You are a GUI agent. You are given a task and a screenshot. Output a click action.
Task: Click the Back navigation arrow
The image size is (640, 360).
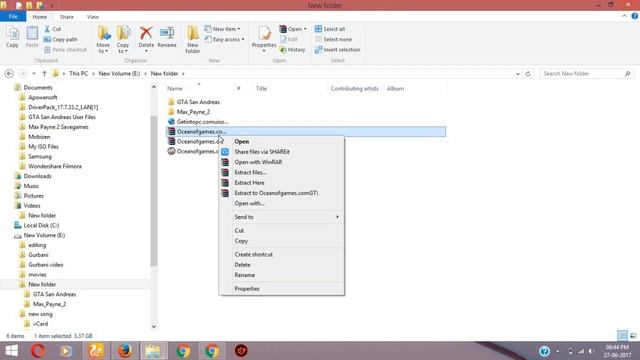[x=9, y=73]
